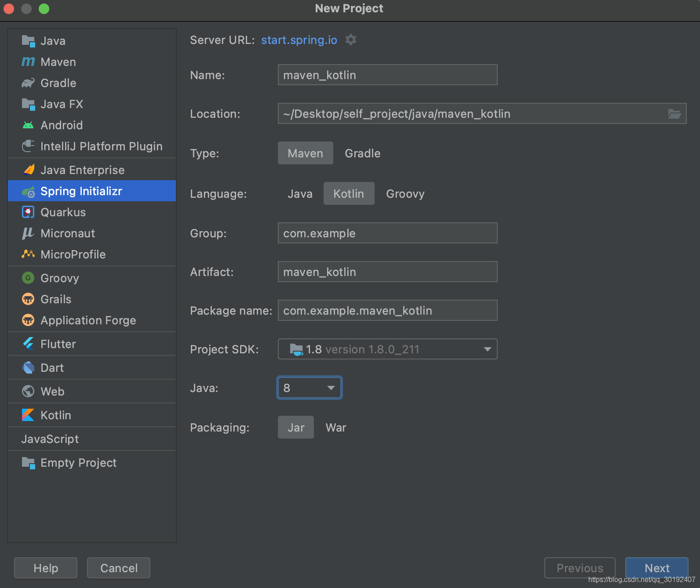
Task: Click the Java FX folder icon
Action: tap(28, 104)
